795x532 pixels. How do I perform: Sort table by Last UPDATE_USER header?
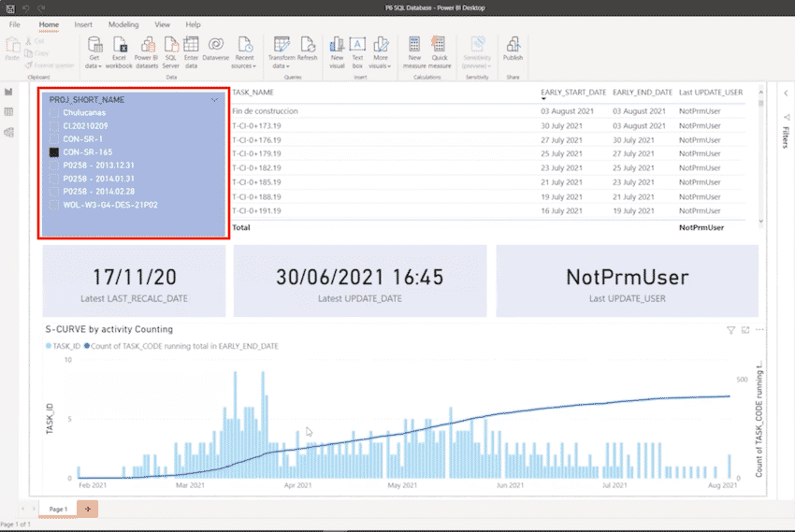pyautogui.click(x=711, y=93)
